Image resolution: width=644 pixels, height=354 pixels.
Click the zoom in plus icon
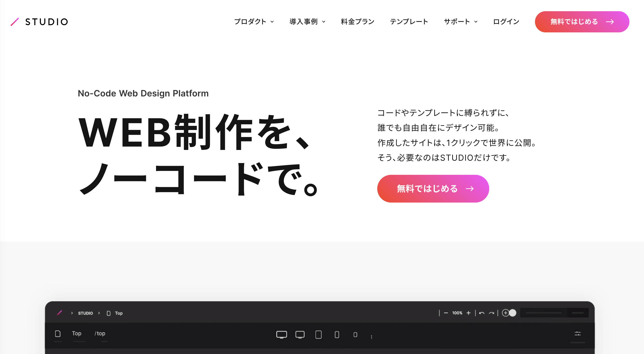469,313
